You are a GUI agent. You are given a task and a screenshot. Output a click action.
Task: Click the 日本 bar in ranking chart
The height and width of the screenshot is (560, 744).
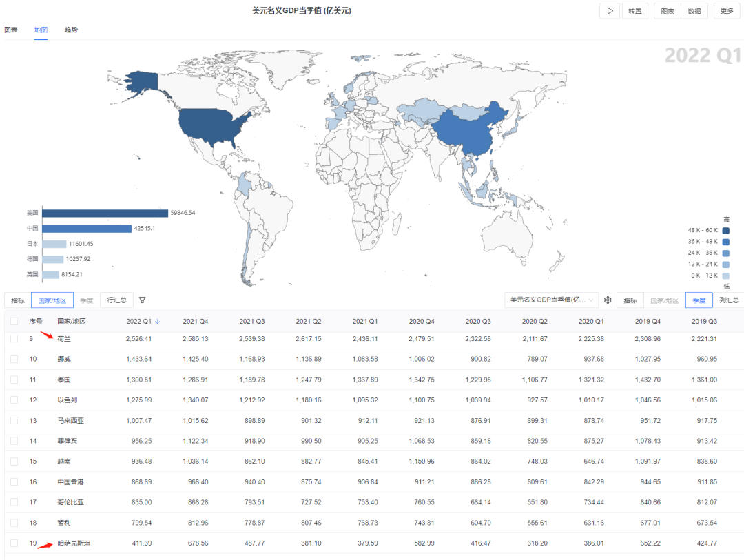(x=54, y=244)
